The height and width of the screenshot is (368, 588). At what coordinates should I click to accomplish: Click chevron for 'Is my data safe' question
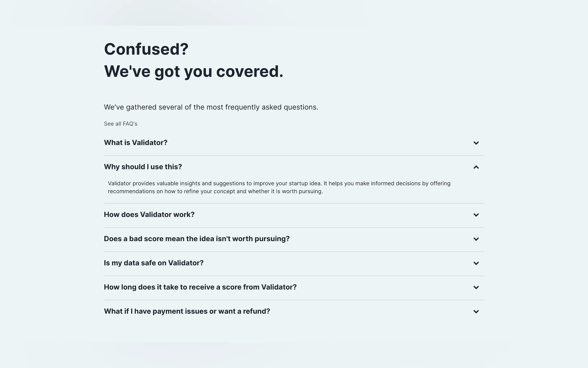(476, 263)
